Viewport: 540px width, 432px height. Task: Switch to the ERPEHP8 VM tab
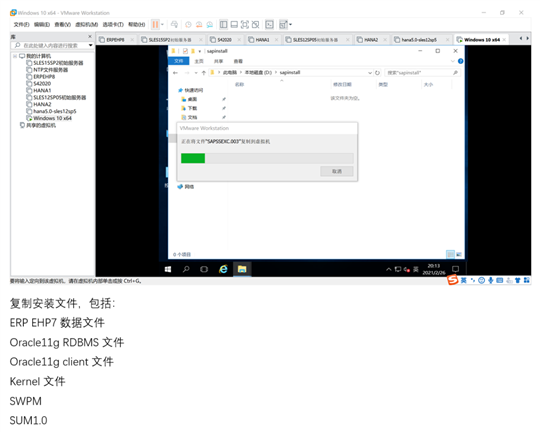click(115, 40)
